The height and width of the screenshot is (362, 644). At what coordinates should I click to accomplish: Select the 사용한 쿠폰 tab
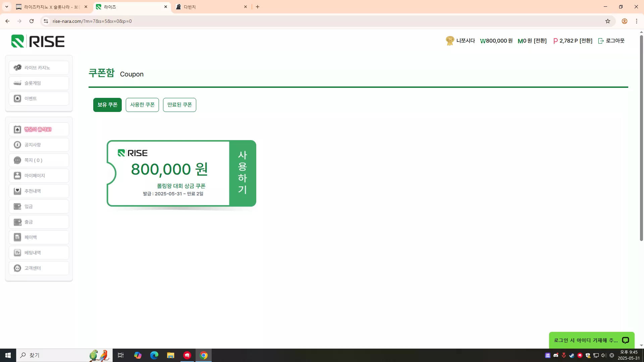(142, 105)
